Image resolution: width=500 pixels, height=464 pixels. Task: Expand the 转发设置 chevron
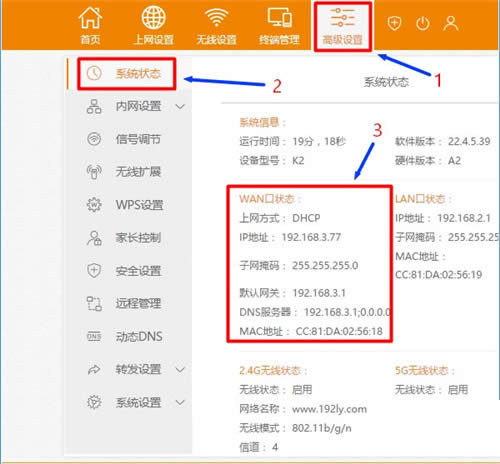point(180,370)
